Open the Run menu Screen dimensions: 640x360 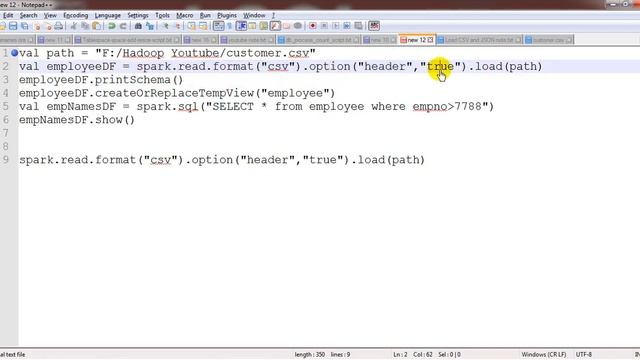[x=205, y=16]
